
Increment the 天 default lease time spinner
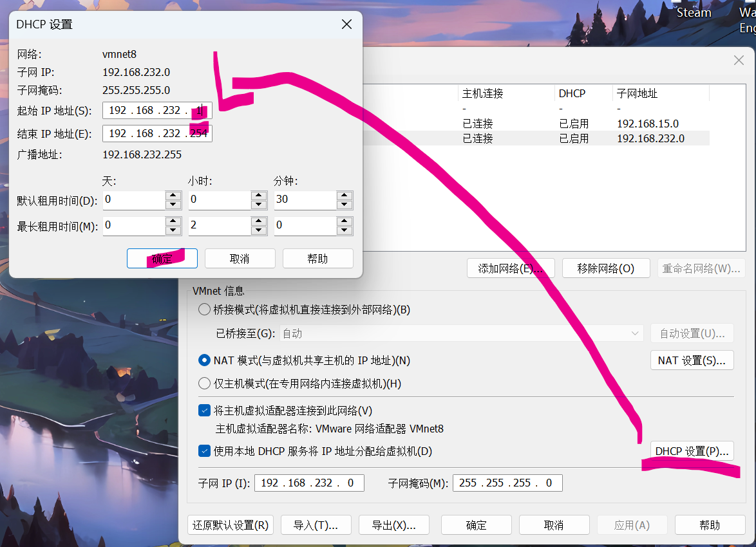172,196
